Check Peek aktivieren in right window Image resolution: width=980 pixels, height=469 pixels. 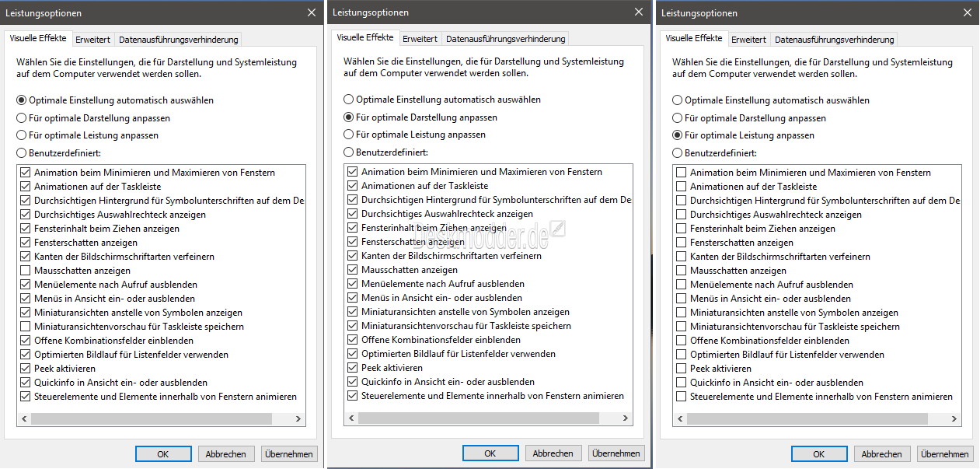[x=682, y=369]
